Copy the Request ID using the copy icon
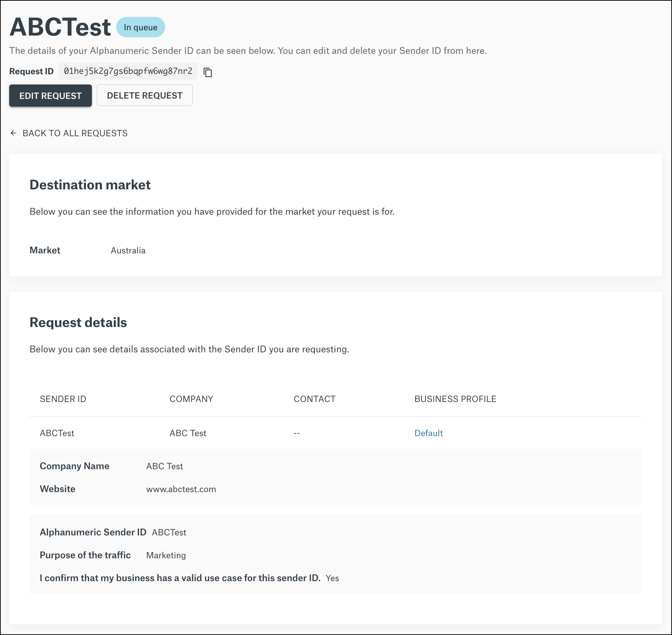 coord(208,72)
